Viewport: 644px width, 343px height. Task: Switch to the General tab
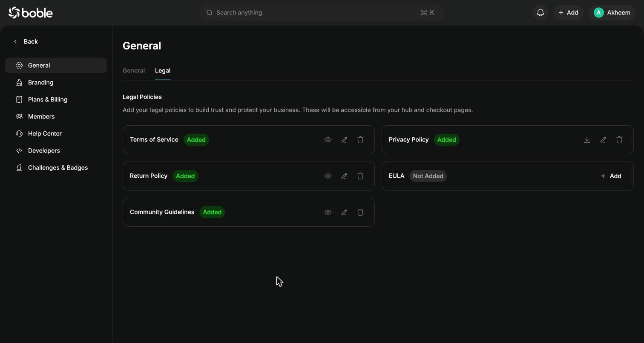[134, 71]
